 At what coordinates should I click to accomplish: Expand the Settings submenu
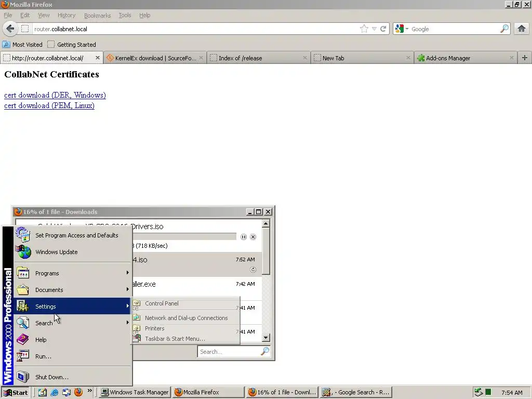[x=73, y=307]
